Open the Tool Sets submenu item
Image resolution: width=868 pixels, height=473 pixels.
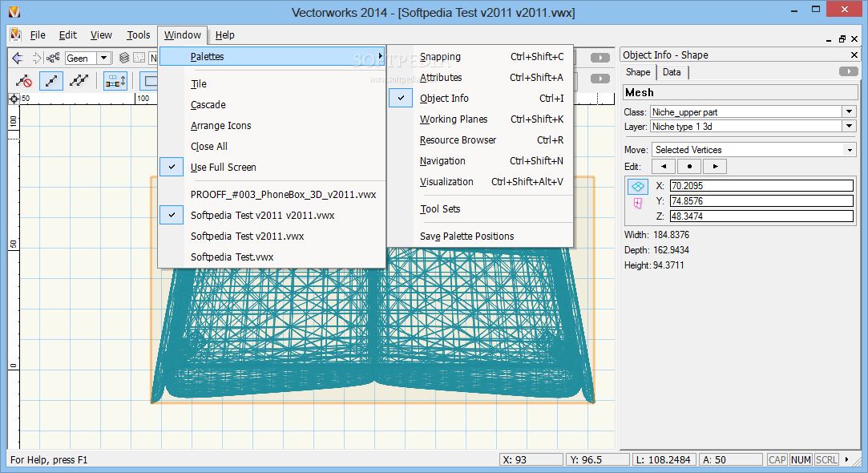pos(481,208)
